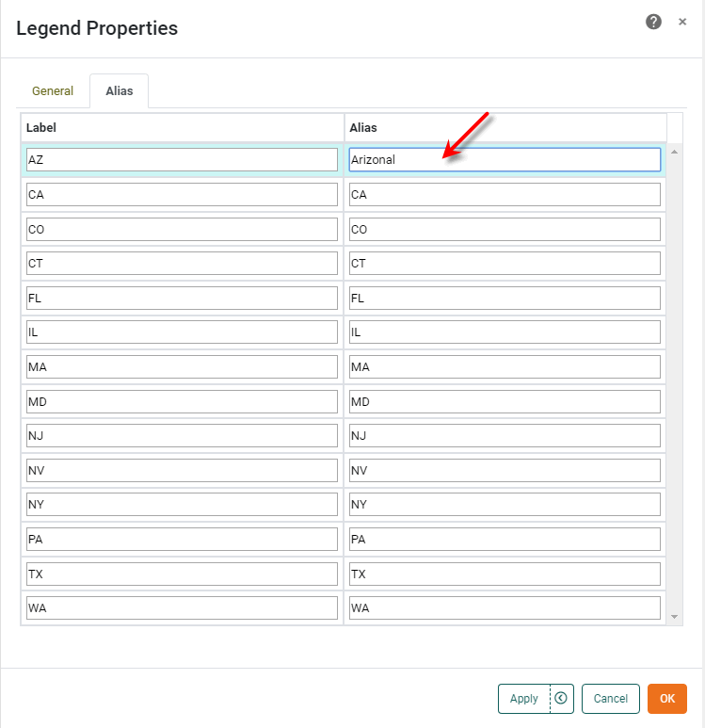Image resolution: width=705 pixels, height=728 pixels.
Task: Confirm with the OK button
Action: 666,698
